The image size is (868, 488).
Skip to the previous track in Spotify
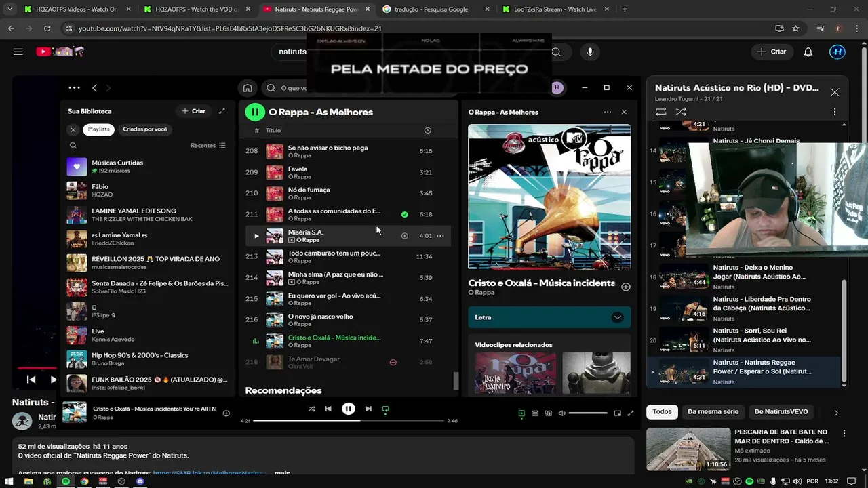(328, 409)
